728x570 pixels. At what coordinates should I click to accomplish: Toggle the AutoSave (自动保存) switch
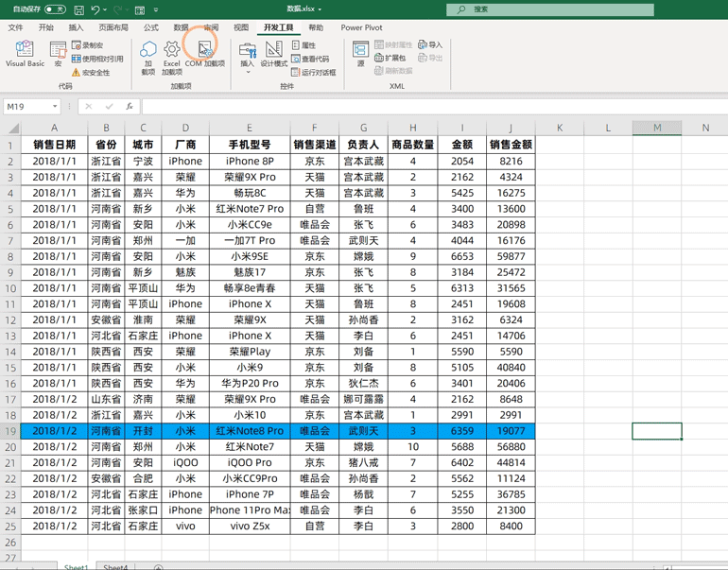(55, 9)
